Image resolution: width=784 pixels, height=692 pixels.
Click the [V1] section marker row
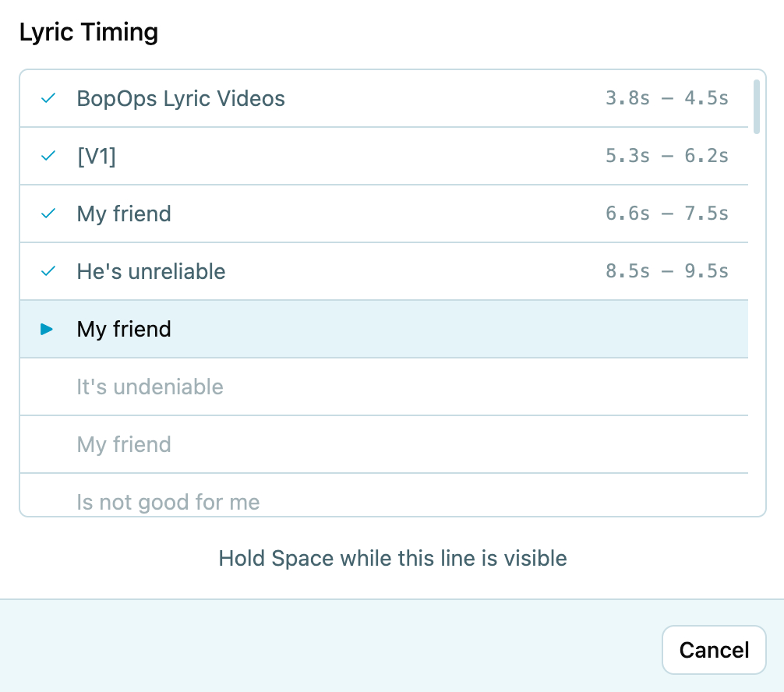coord(312,156)
